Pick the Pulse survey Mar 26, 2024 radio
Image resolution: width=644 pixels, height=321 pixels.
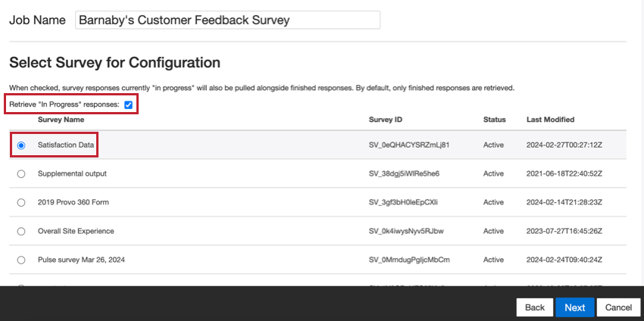21,260
